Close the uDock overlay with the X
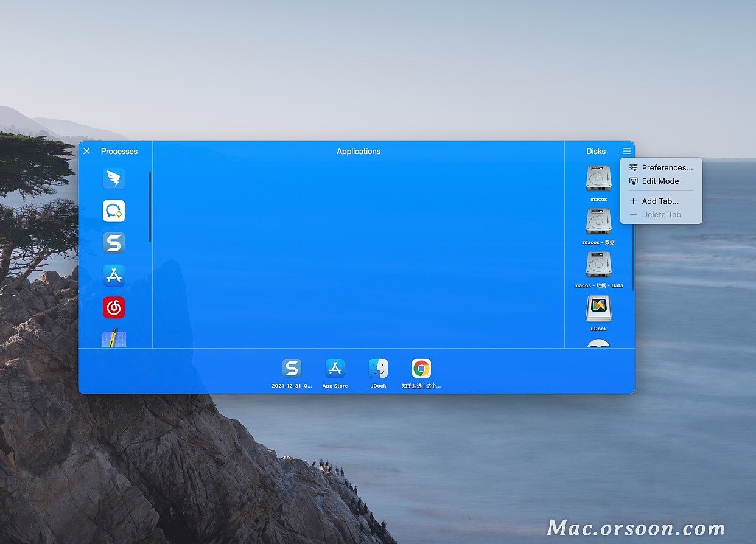 (86, 151)
